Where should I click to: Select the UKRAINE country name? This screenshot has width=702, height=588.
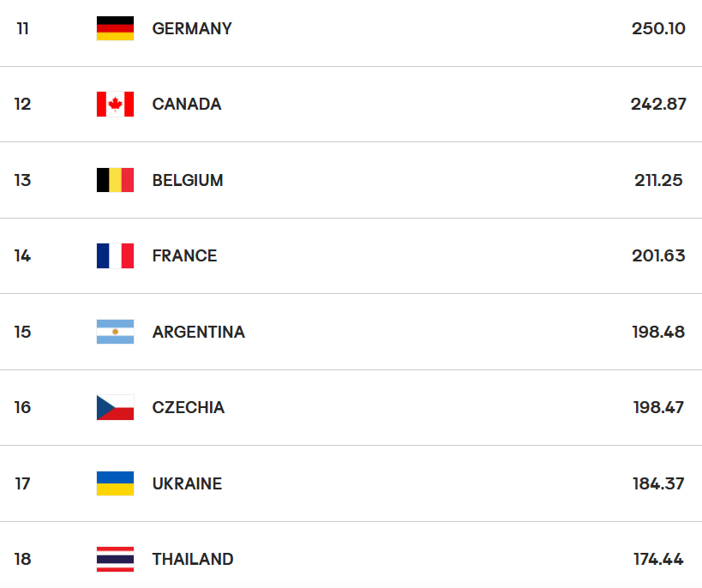tap(187, 483)
